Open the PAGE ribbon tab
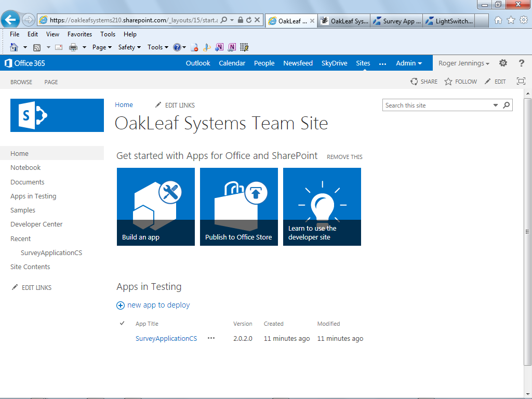The height and width of the screenshot is (399, 532). (x=51, y=82)
